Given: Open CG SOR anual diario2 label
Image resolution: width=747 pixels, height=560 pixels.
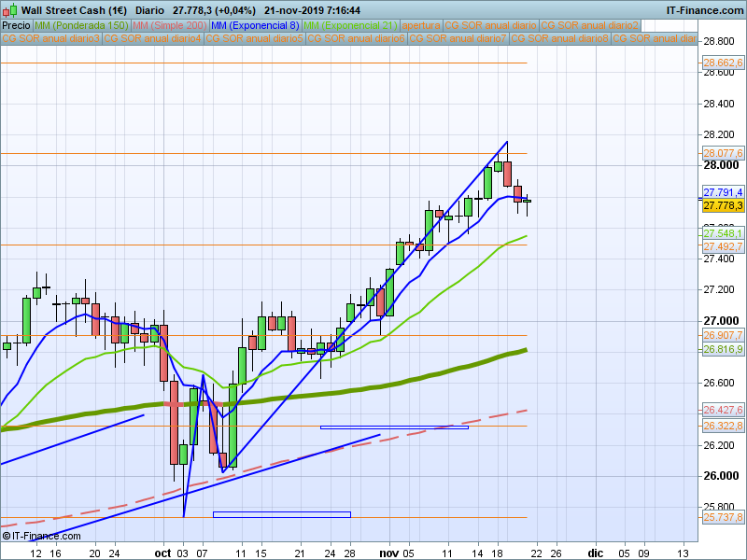Looking at the screenshot, I should point(590,26).
